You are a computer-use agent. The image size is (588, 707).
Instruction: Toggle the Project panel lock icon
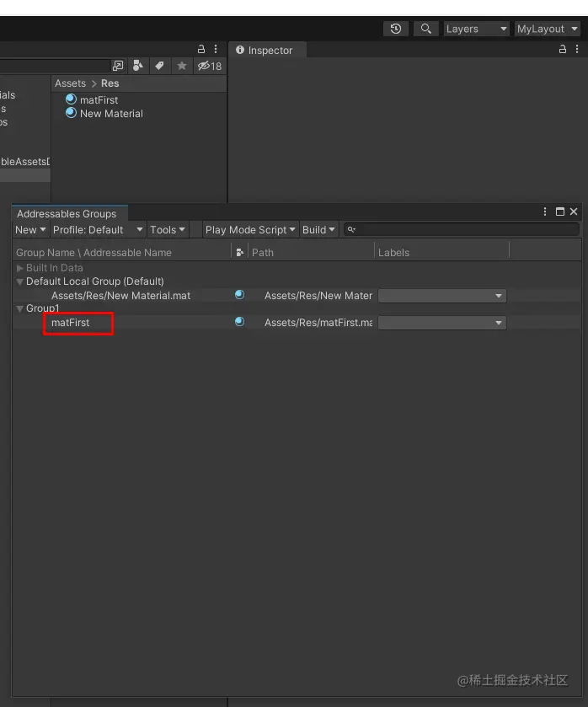(x=201, y=49)
